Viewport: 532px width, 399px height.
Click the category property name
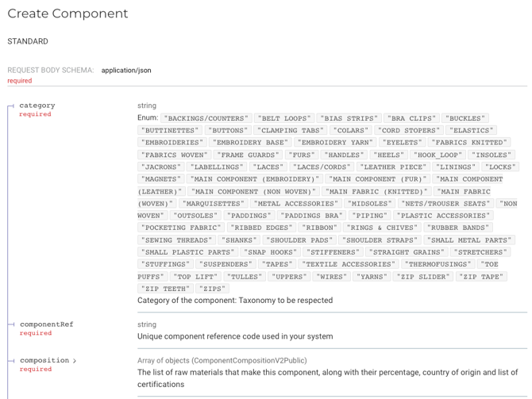37,106
